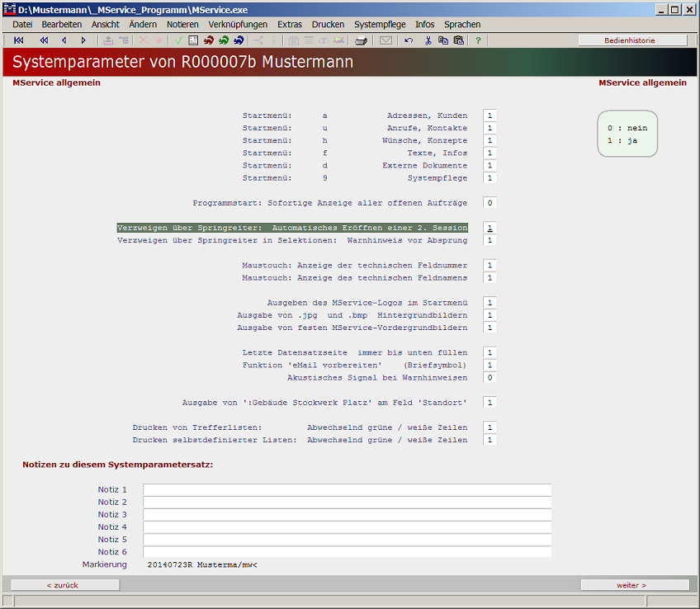Screen dimensions: 700x609
Task: Copy with the duplicate-pages toolbar icon
Action: coord(442,40)
